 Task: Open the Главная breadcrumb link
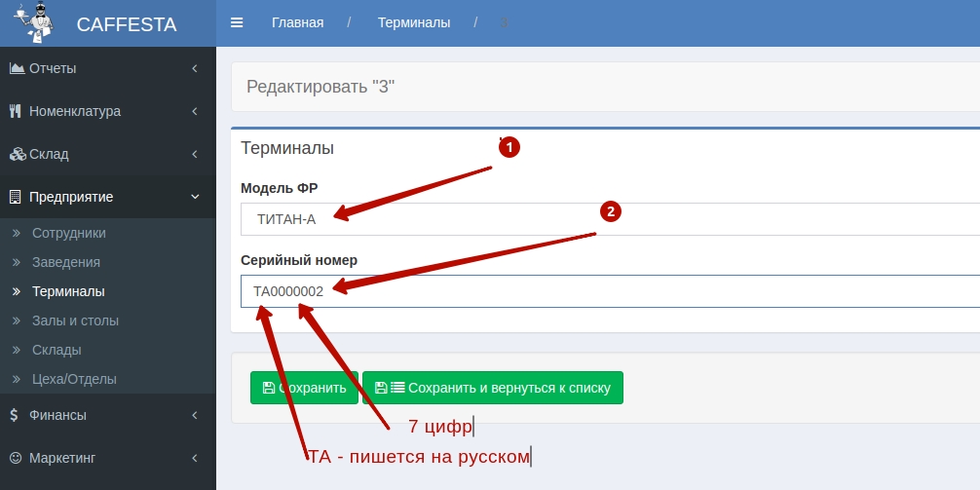tap(297, 23)
